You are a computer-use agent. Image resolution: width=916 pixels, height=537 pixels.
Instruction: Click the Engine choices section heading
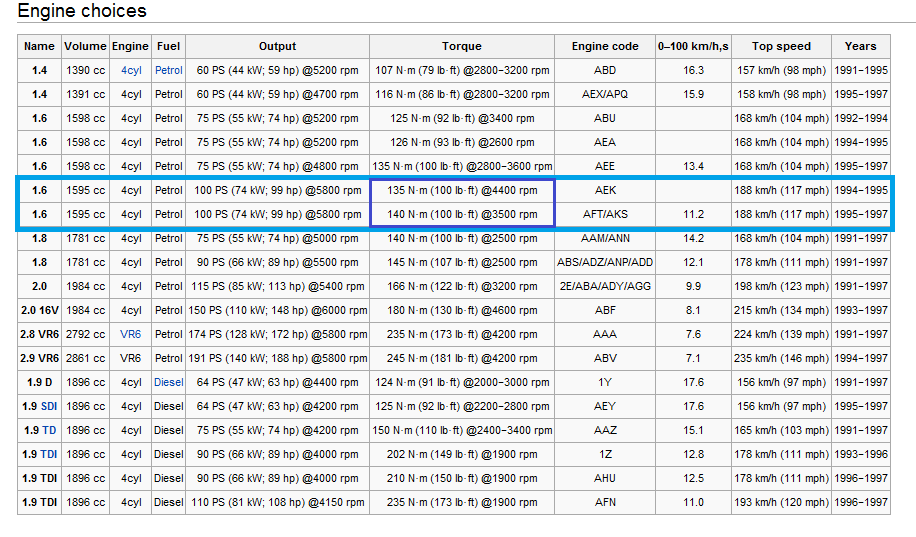pos(82,11)
